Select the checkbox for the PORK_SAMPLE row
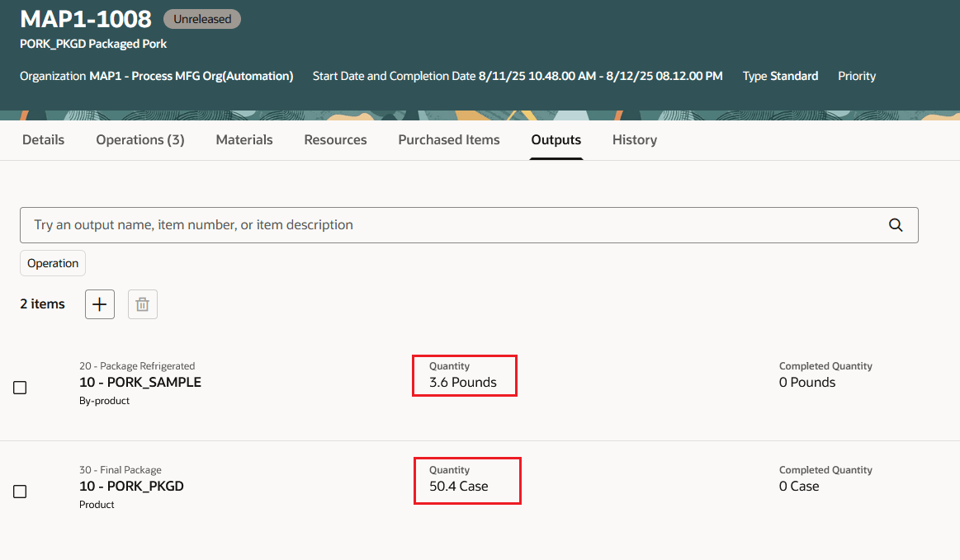960x560 pixels. [x=20, y=387]
